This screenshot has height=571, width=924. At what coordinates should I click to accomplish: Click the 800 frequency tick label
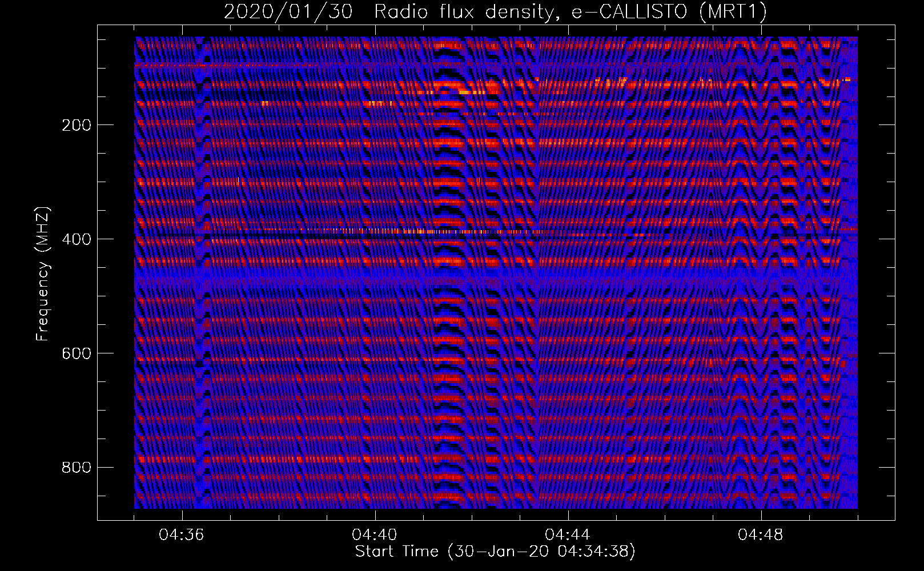click(x=77, y=468)
